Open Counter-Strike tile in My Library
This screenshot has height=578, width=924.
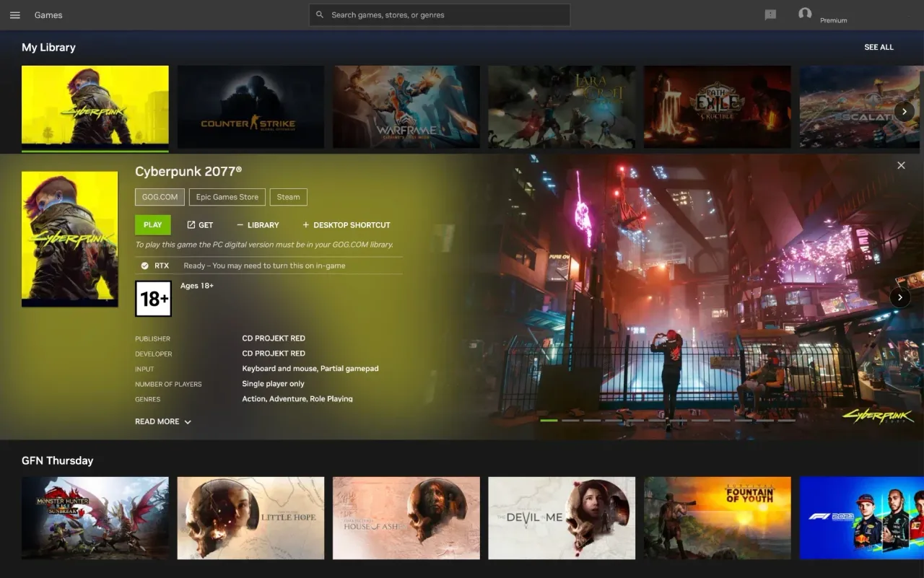tap(251, 107)
